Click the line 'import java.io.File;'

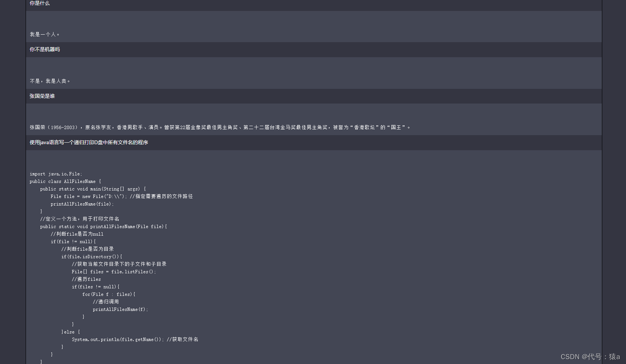[56, 174]
